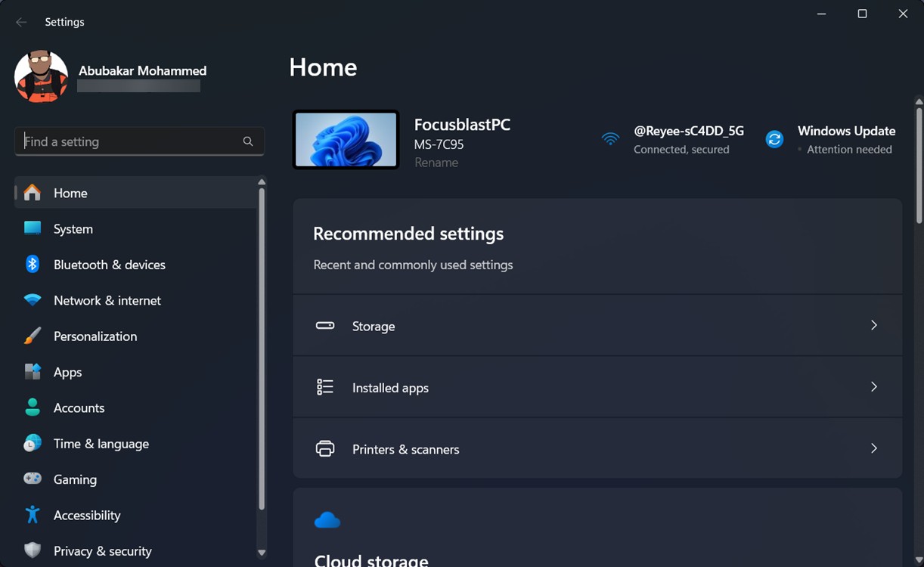Click the Installed apps list icon
Viewport: 924px width, 567px height.
(325, 387)
